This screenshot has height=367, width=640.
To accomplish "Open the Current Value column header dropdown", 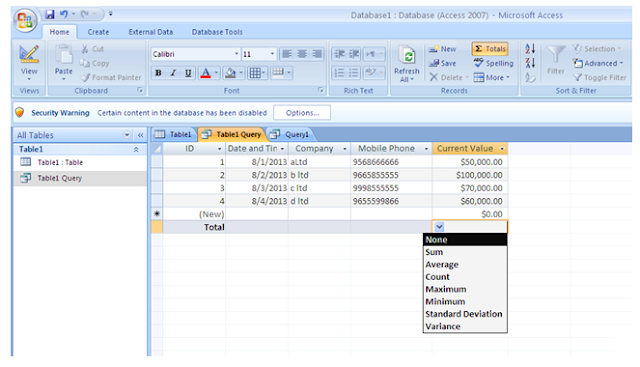I will tap(502, 149).
